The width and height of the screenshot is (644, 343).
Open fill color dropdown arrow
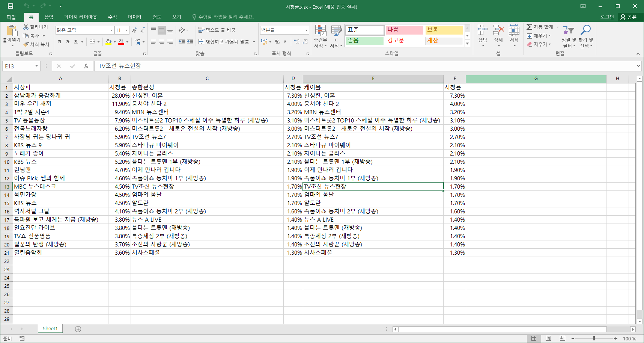point(114,42)
